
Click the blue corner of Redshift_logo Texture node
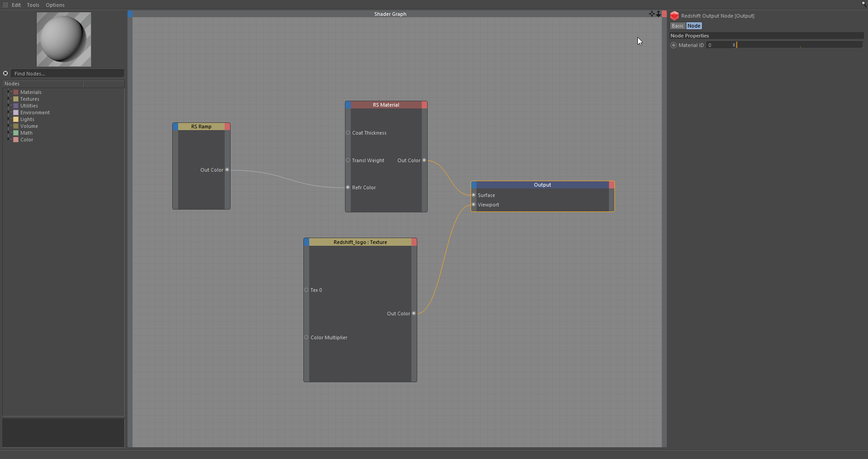[306, 242]
